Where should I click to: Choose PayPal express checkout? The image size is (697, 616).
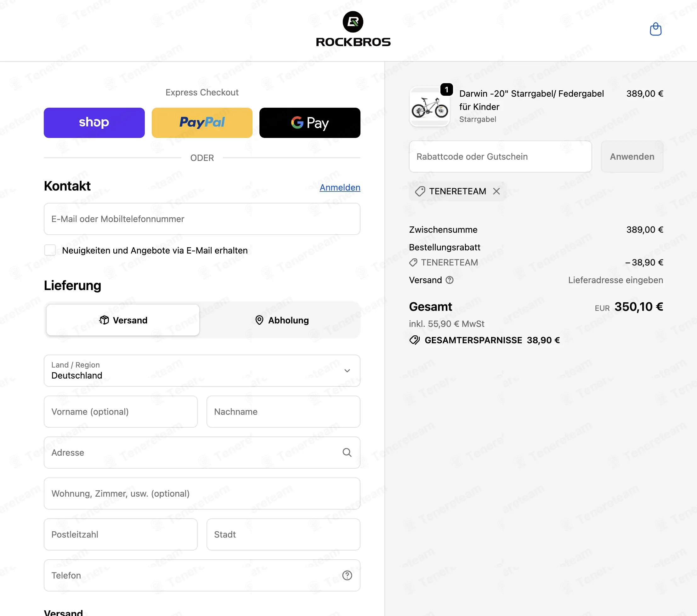(202, 123)
